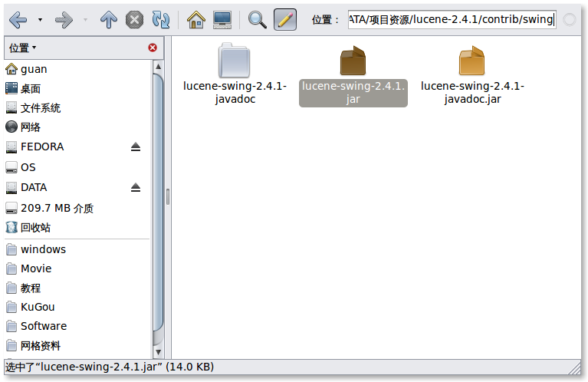Edit the location path field
Screen dimensions: 588x382
click(452, 19)
